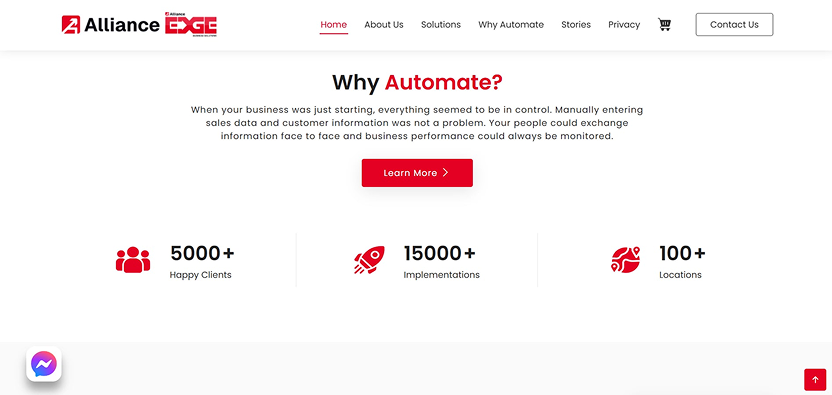Image resolution: width=832 pixels, height=395 pixels.
Task: Click the 5000+ counter text
Action: click(x=202, y=253)
